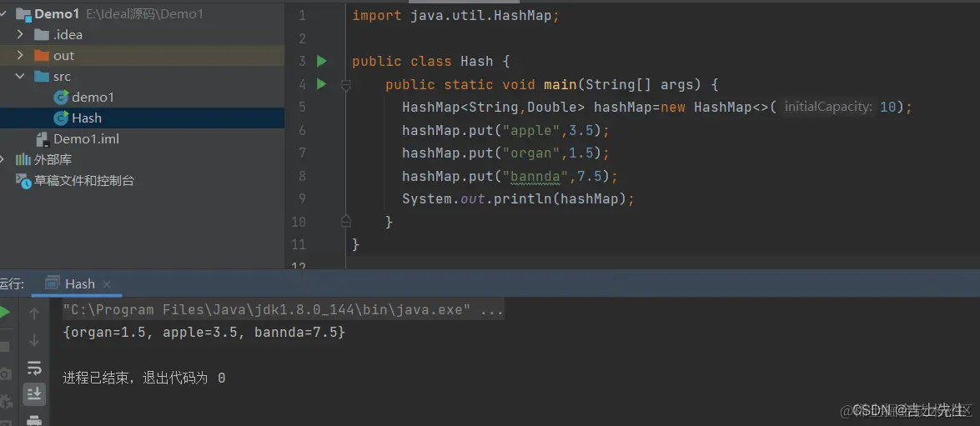Click the java.exe command line in console
The height and width of the screenshot is (426, 980).
(x=283, y=310)
